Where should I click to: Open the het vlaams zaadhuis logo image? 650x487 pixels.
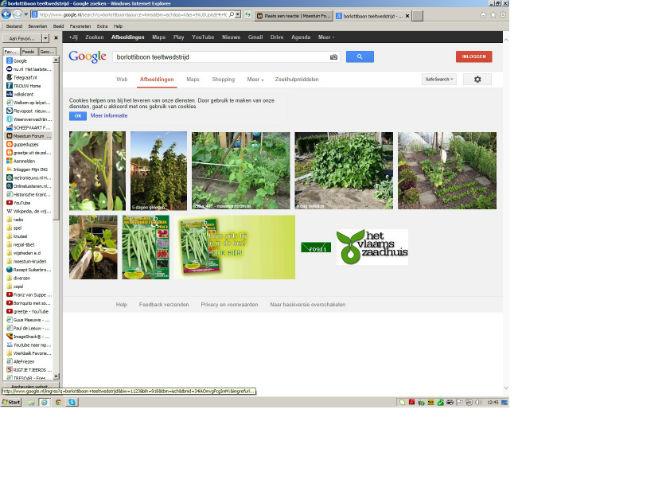(372, 247)
